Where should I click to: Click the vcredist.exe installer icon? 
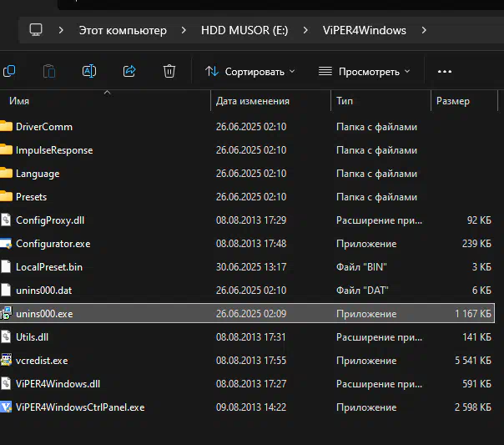click(6, 360)
